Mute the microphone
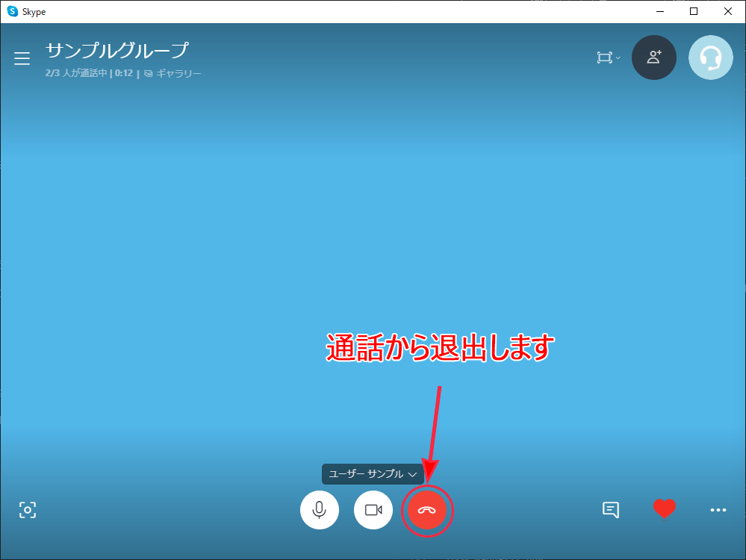This screenshot has width=746, height=560. click(319, 510)
